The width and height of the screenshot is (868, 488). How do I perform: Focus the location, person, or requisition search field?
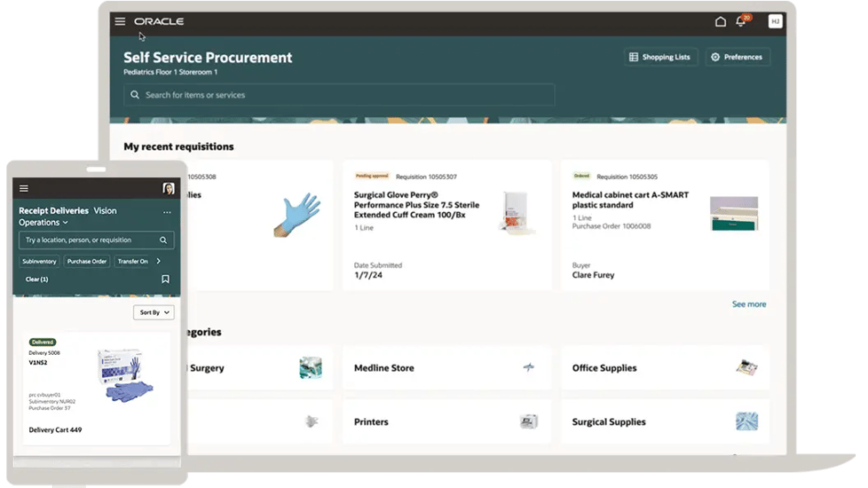pos(97,240)
